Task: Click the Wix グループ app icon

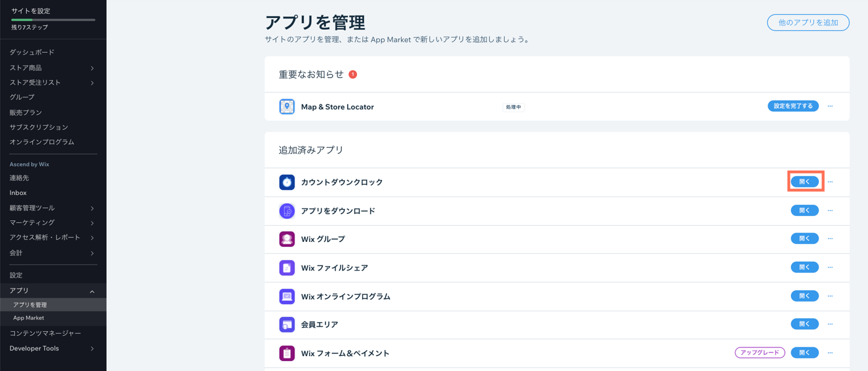Action: [x=286, y=239]
